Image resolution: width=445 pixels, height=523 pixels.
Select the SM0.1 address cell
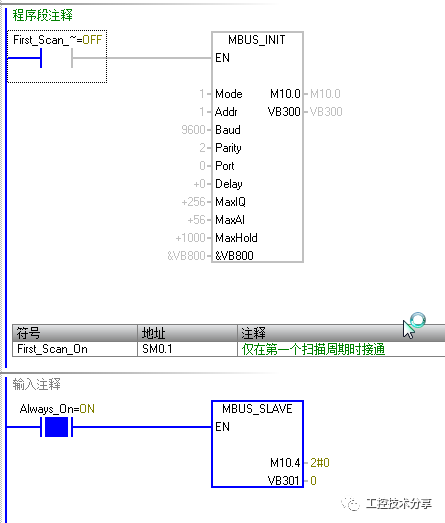(187, 349)
